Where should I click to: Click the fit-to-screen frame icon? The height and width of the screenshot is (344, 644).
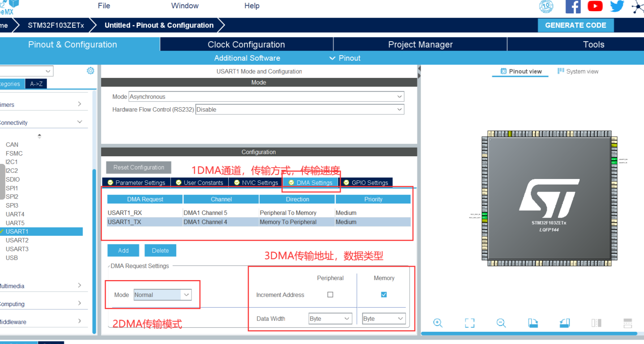(x=469, y=323)
